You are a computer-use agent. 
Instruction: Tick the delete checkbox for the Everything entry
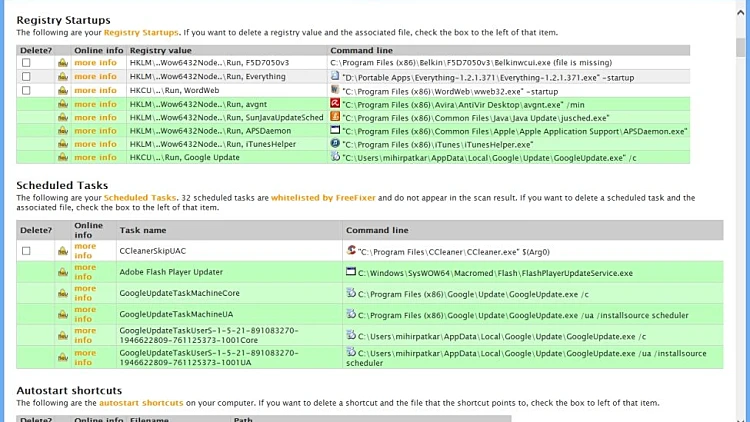[26, 76]
